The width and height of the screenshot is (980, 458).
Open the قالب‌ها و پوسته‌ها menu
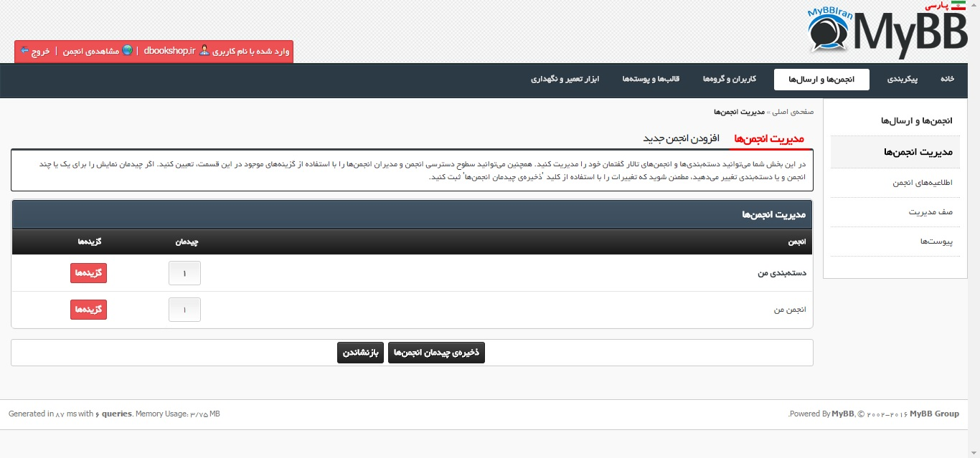[651, 79]
